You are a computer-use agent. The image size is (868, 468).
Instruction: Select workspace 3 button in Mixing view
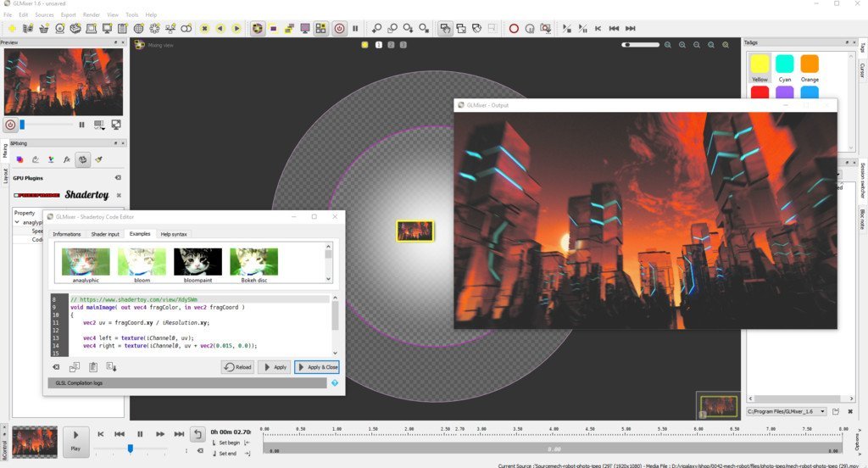pyautogui.click(x=403, y=45)
